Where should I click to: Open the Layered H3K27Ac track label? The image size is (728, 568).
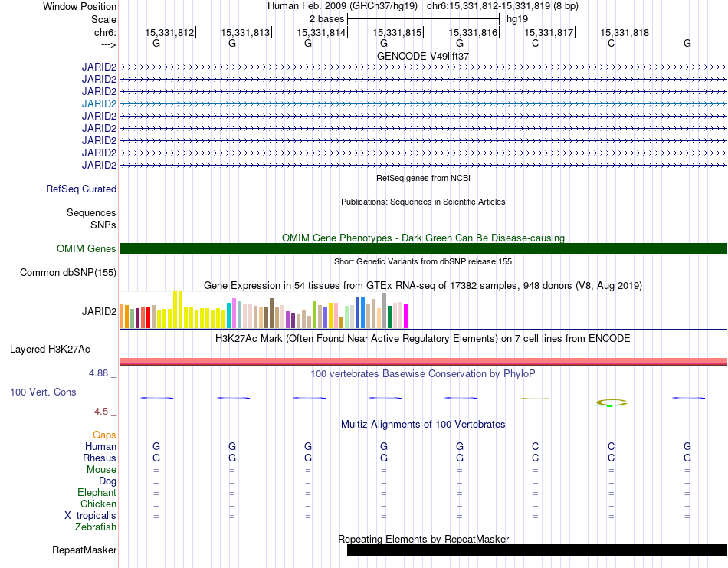click(x=50, y=350)
